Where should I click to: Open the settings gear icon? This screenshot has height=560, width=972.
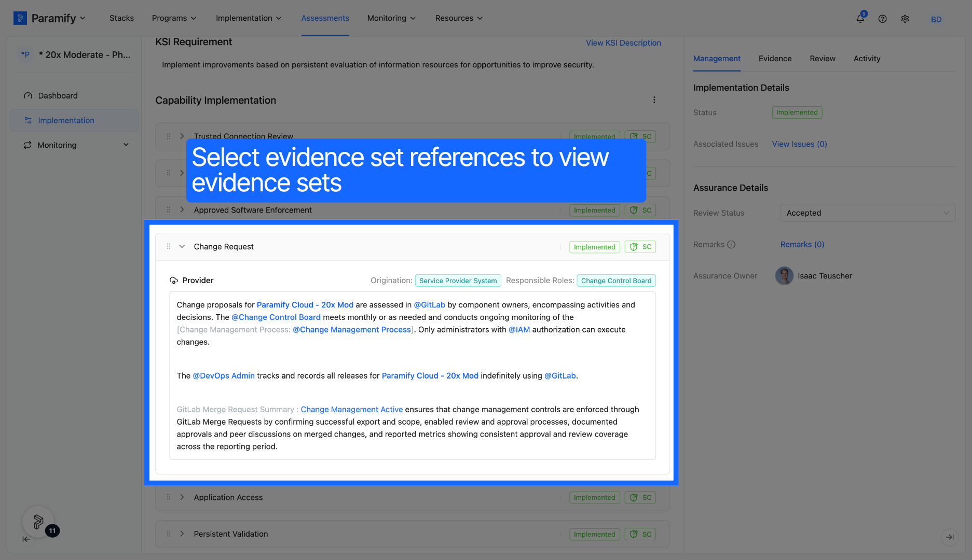[905, 19]
